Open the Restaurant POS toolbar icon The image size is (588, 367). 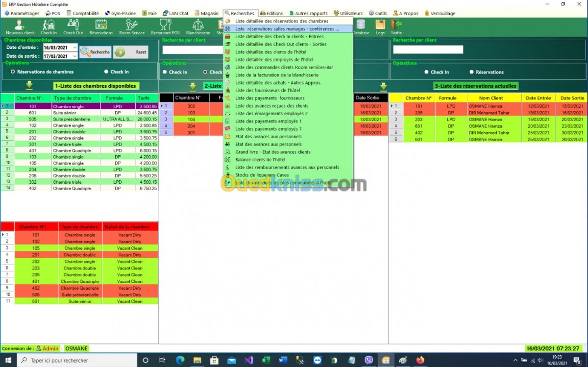[x=165, y=27]
